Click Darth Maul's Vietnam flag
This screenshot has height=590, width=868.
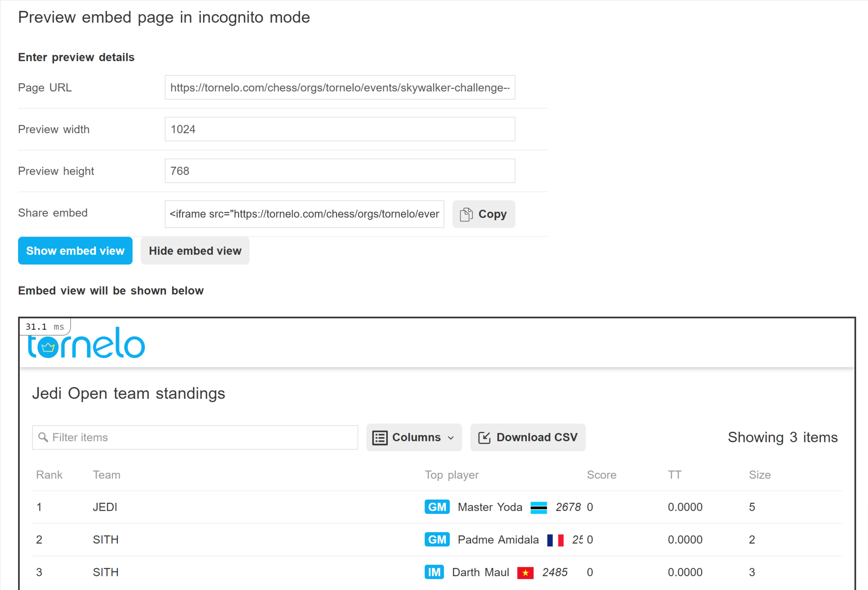tap(525, 572)
